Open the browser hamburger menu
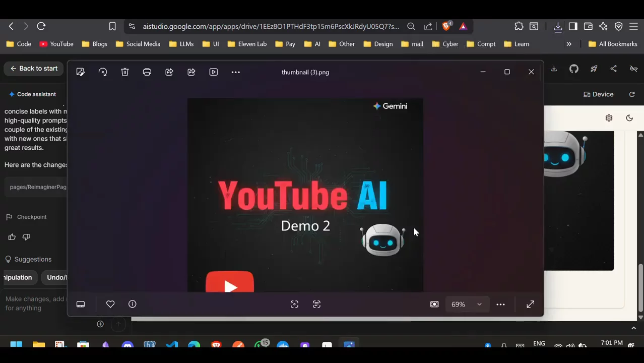The width and height of the screenshot is (644, 363). pyautogui.click(x=634, y=26)
